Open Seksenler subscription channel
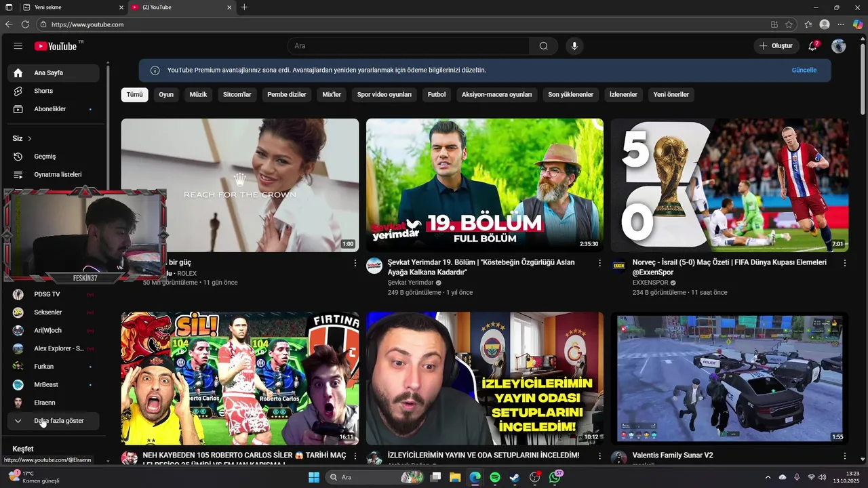Screen dimensions: 868x488 [54, 312]
